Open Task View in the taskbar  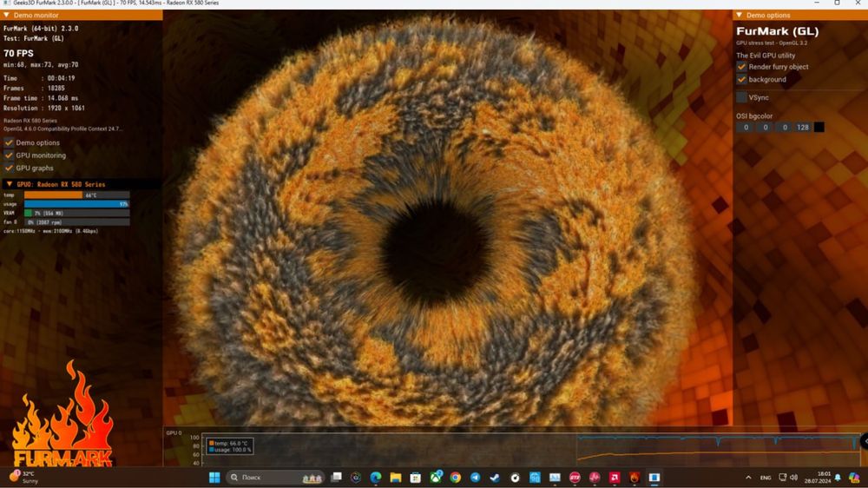[336, 477]
